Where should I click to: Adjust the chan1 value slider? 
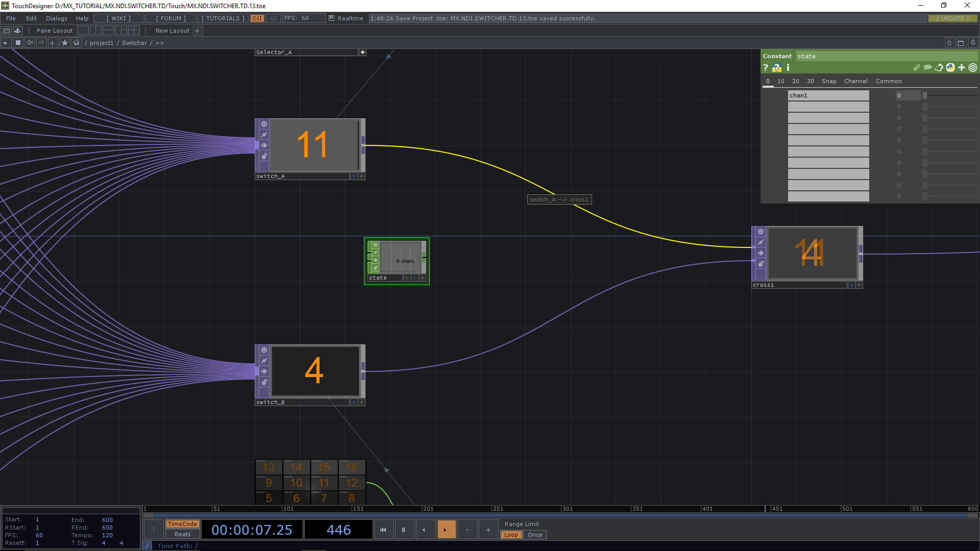(x=949, y=95)
